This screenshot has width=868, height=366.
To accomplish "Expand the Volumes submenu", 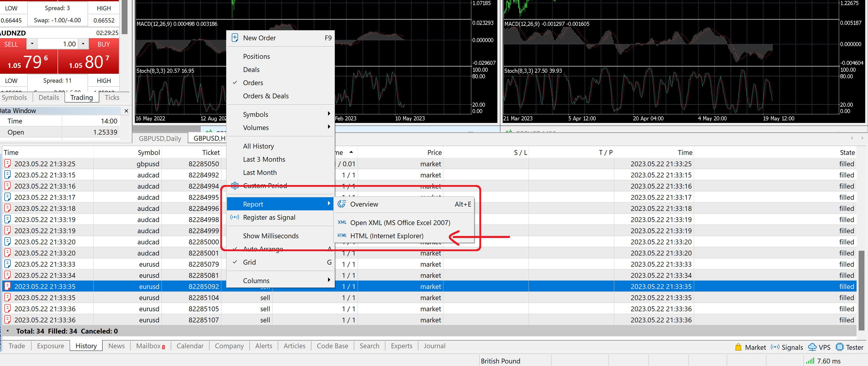I will (x=256, y=127).
